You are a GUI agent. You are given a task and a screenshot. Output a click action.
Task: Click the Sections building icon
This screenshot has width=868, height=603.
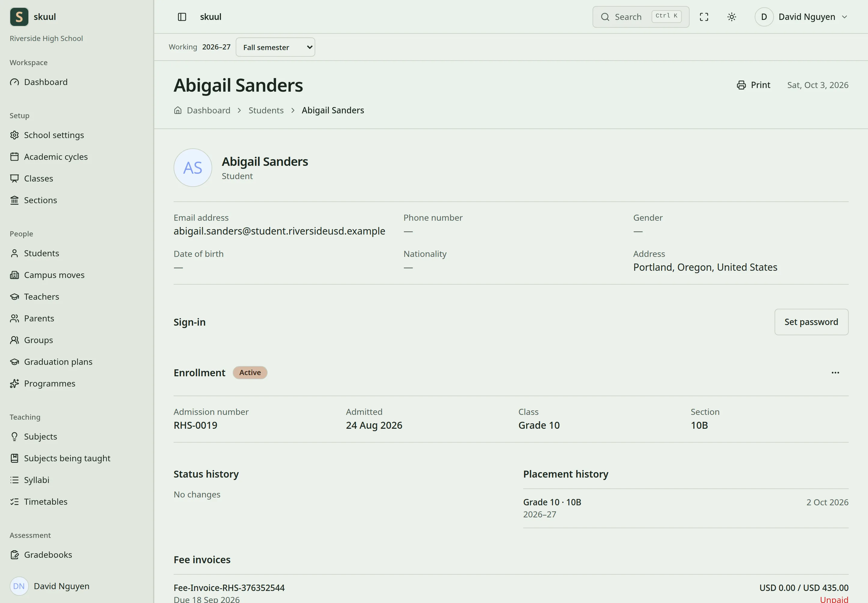pos(14,200)
